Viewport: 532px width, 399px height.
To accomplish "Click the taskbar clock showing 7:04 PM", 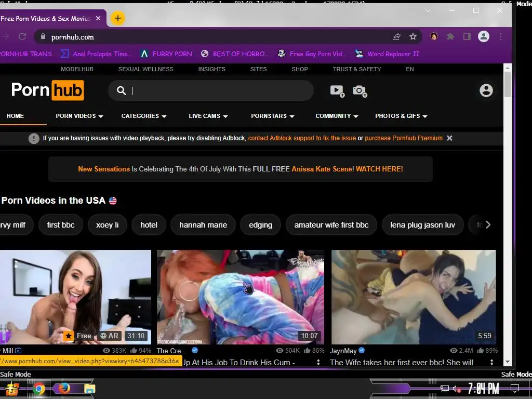I will 484,389.
